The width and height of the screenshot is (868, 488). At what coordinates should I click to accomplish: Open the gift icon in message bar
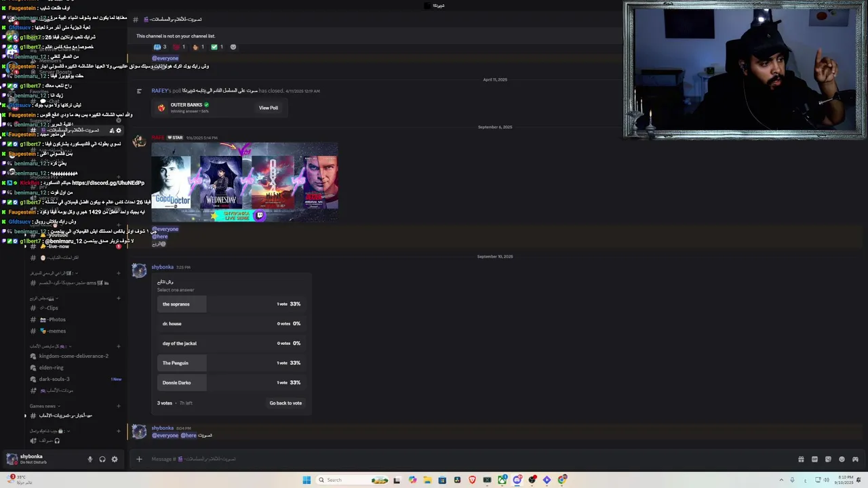coord(801,459)
